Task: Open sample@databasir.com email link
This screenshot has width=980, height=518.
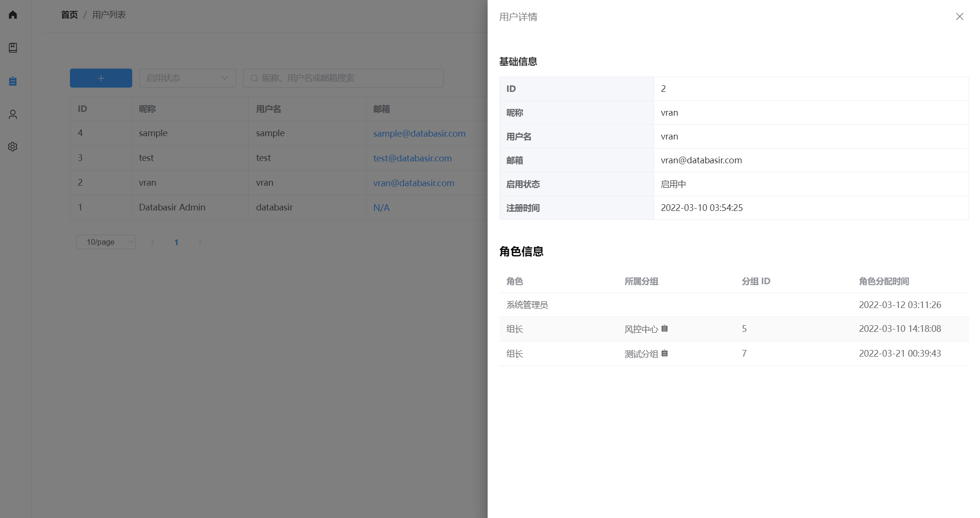Action: click(419, 134)
